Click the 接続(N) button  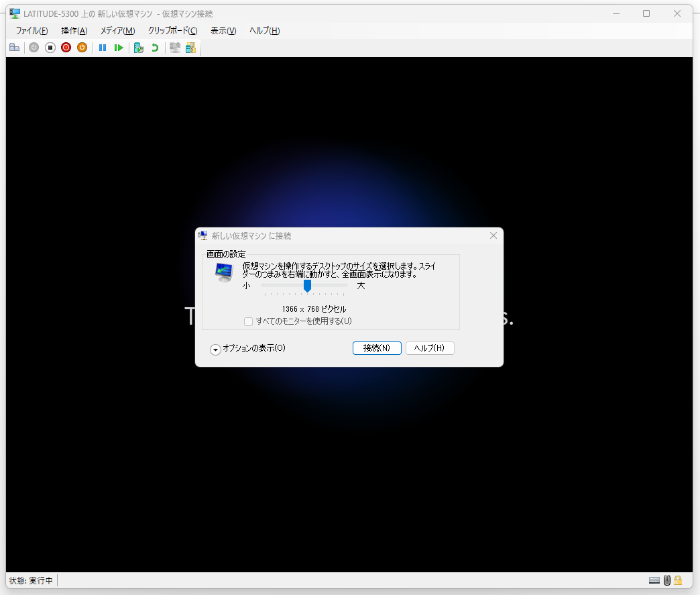point(377,348)
